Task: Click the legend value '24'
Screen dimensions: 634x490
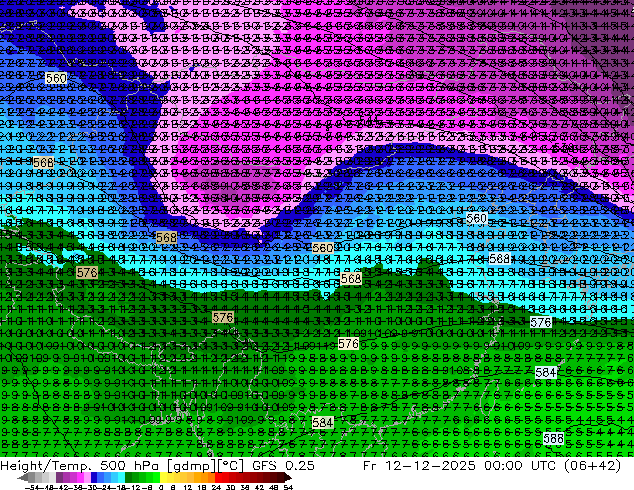Action: 216,487
